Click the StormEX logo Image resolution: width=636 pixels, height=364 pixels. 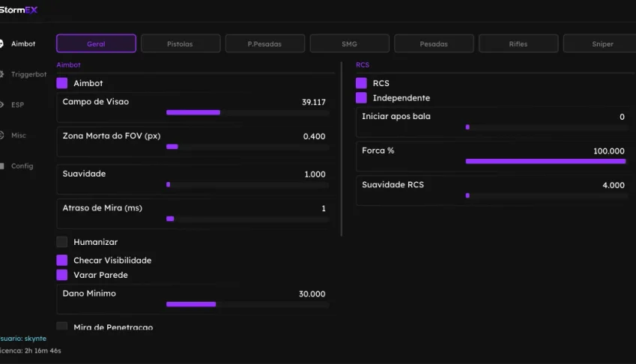pyautogui.click(x=19, y=10)
